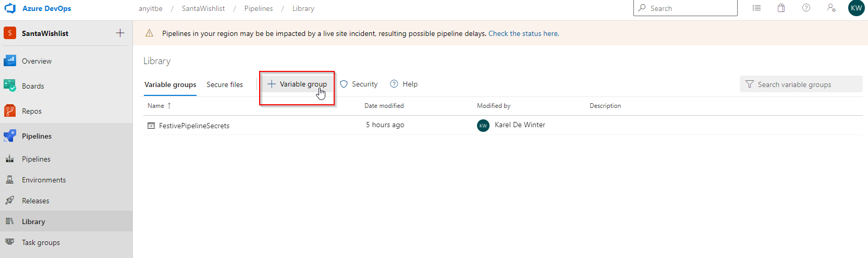Open the Boards icon in sidebar
The image size is (868, 258).
pyautogui.click(x=10, y=85)
